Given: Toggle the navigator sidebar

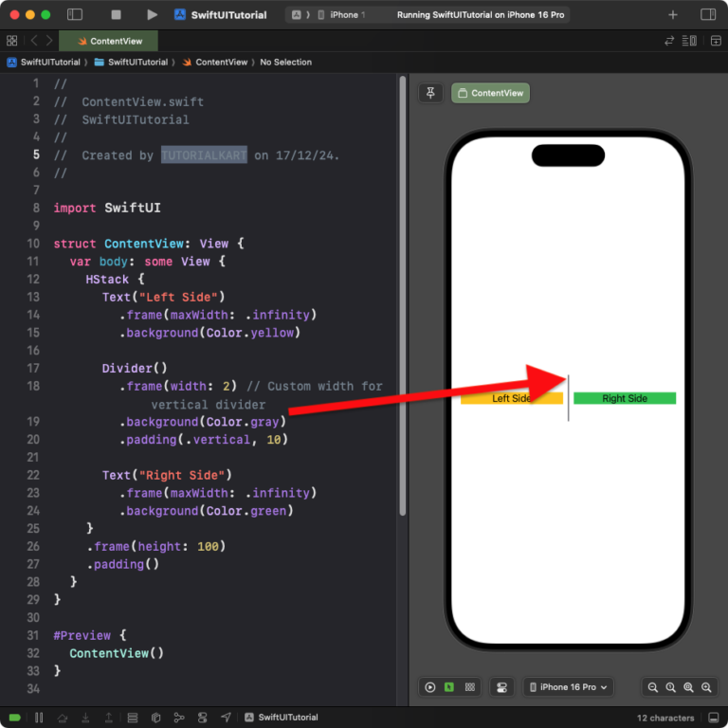Looking at the screenshot, I should tap(75, 15).
